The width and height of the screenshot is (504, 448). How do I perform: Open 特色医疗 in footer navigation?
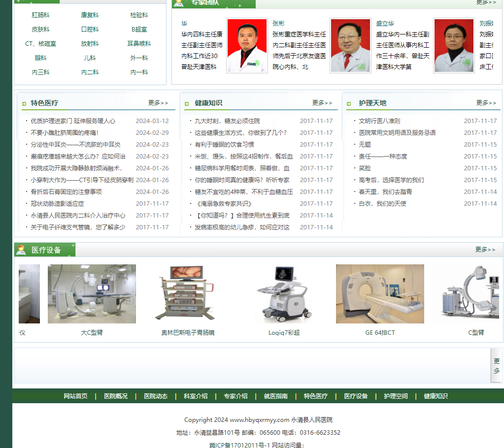pyautogui.click(x=316, y=396)
